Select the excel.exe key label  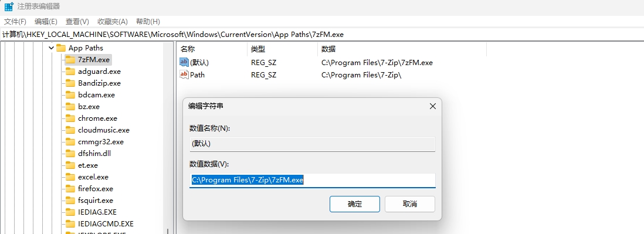[x=93, y=177]
